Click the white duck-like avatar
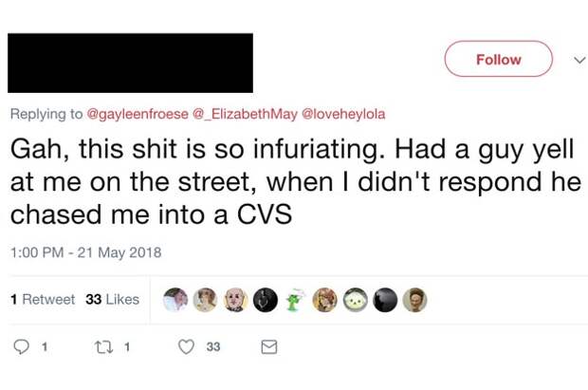This screenshot has height=390, width=588. (356, 300)
